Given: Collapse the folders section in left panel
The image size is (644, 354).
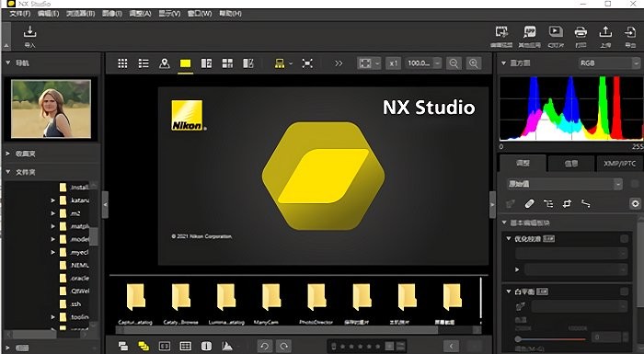Looking at the screenshot, I should 7,172.
